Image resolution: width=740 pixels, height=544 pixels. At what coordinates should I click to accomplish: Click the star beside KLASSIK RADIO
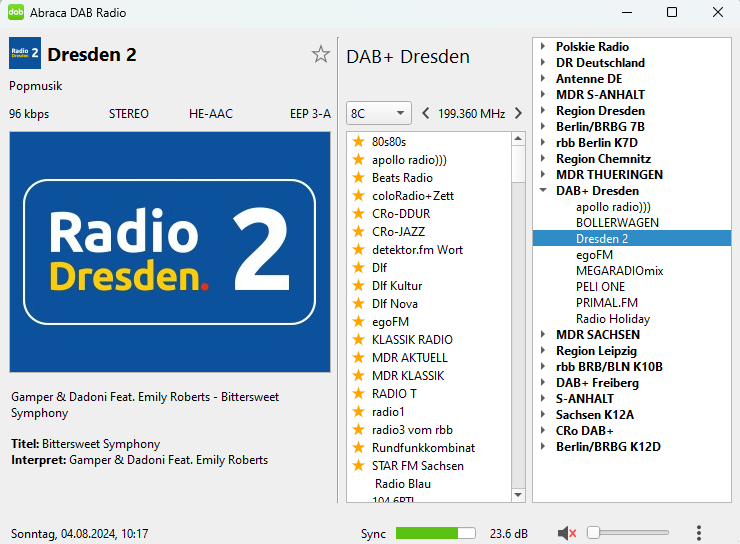pos(358,340)
